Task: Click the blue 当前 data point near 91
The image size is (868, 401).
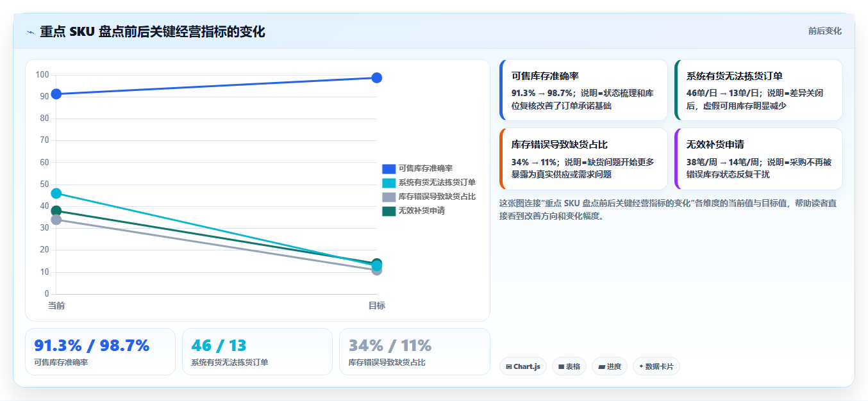Action: (56, 94)
